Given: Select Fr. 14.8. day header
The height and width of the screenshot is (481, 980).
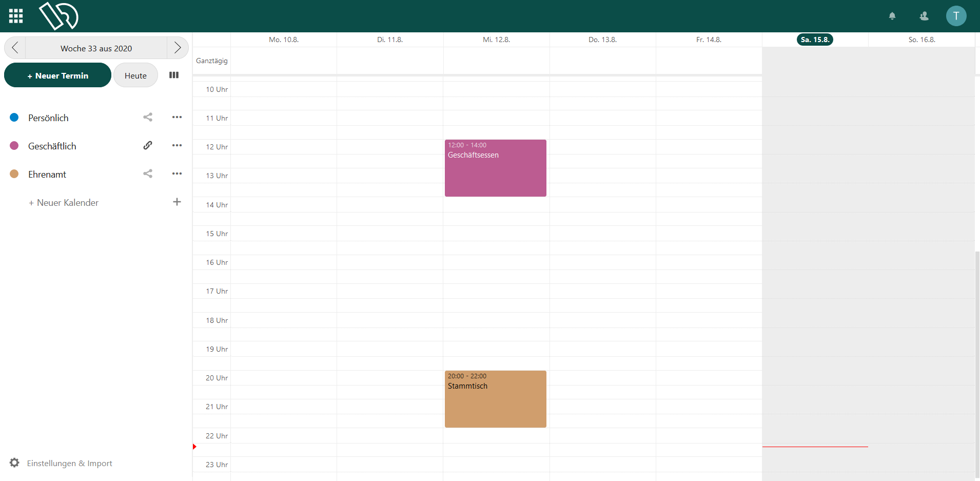Looking at the screenshot, I should 709,40.
